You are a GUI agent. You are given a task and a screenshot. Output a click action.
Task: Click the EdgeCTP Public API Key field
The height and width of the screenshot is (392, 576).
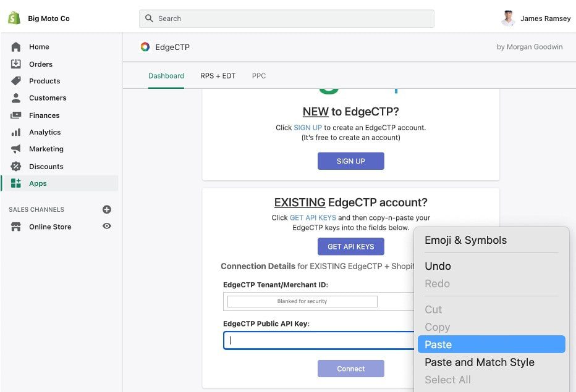pyautogui.click(x=319, y=340)
